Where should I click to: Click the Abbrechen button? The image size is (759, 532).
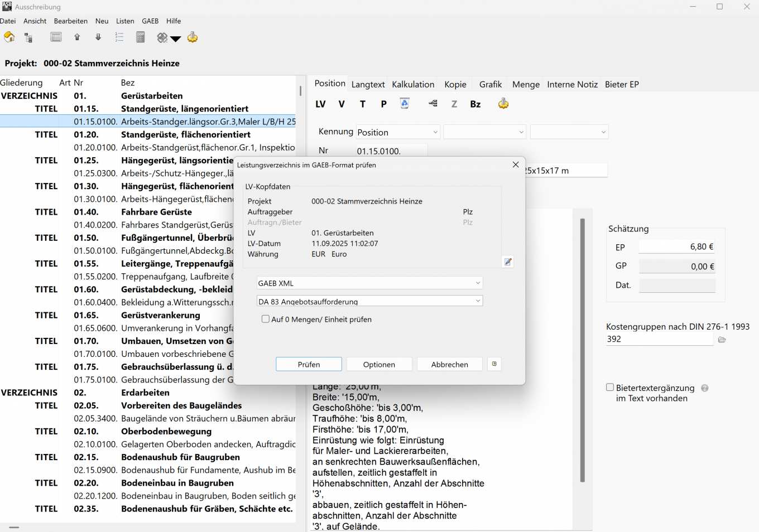[449, 364]
